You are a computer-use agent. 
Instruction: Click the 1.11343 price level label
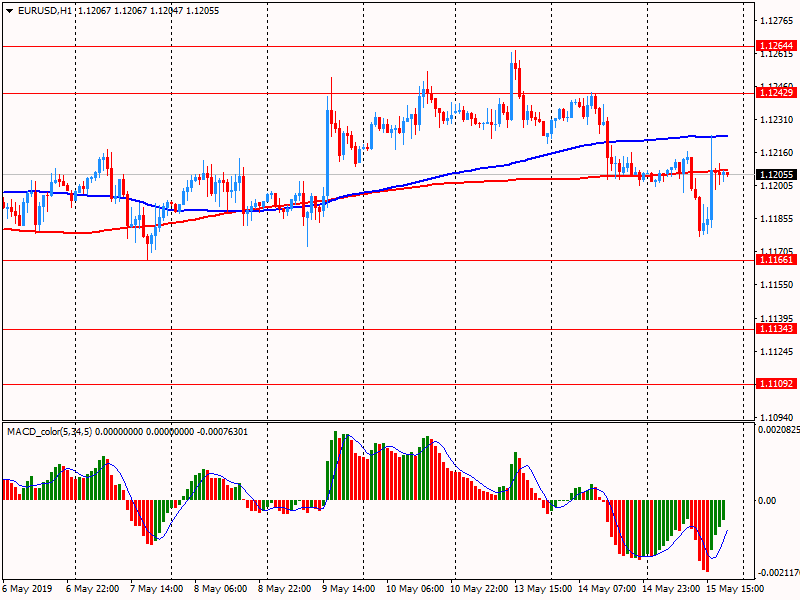tap(776, 329)
